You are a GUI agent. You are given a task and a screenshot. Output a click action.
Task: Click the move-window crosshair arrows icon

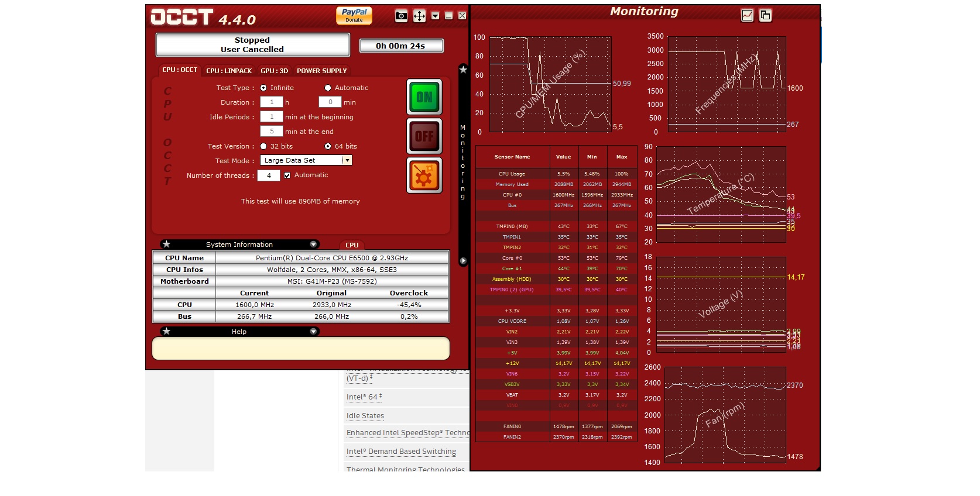click(419, 16)
